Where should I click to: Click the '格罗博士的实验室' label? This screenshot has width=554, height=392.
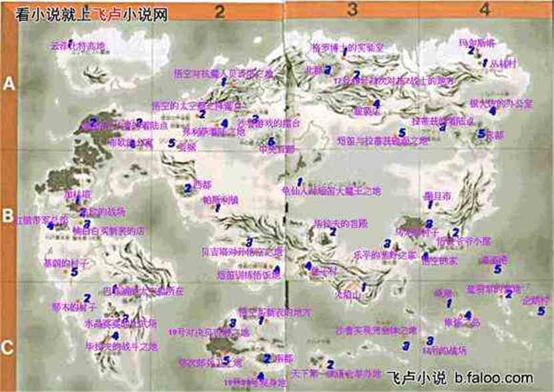click(347, 47)
